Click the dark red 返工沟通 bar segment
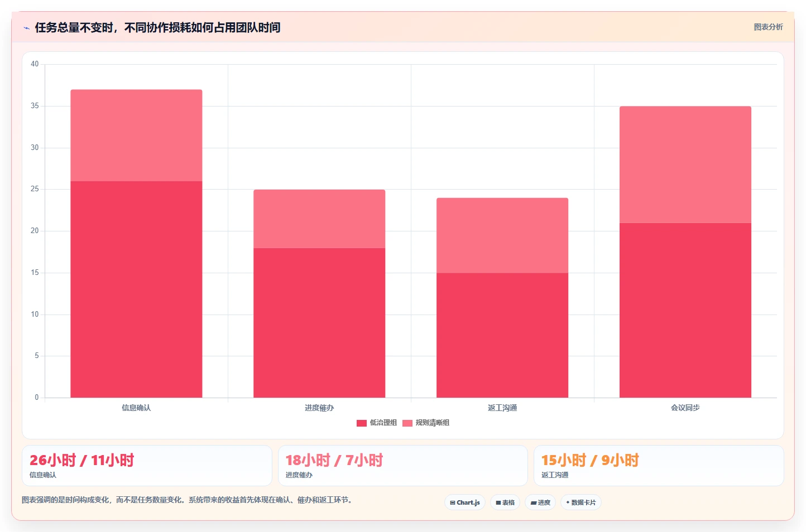Image resolution: width=806 pixels, height=532 pixels. pyautogui.click(x=502, y=335)
